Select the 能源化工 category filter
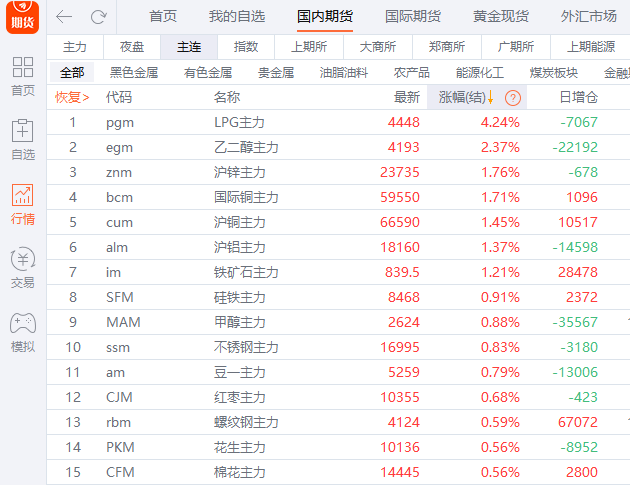 click(479, 72)
